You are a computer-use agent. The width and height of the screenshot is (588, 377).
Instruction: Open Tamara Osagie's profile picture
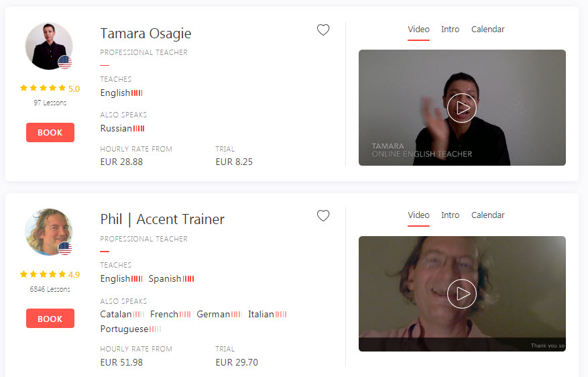click(x=49, y=46)
